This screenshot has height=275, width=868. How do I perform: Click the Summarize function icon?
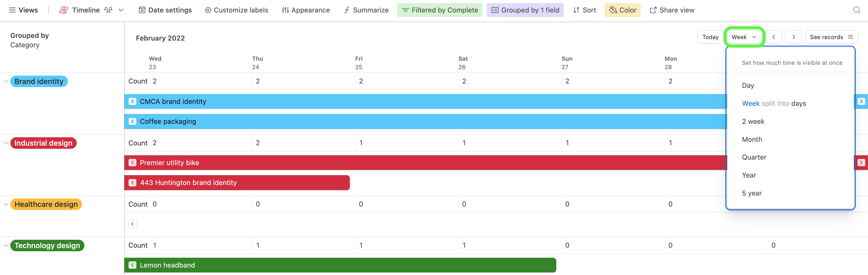pyautogui.click(x=346, y=10)
